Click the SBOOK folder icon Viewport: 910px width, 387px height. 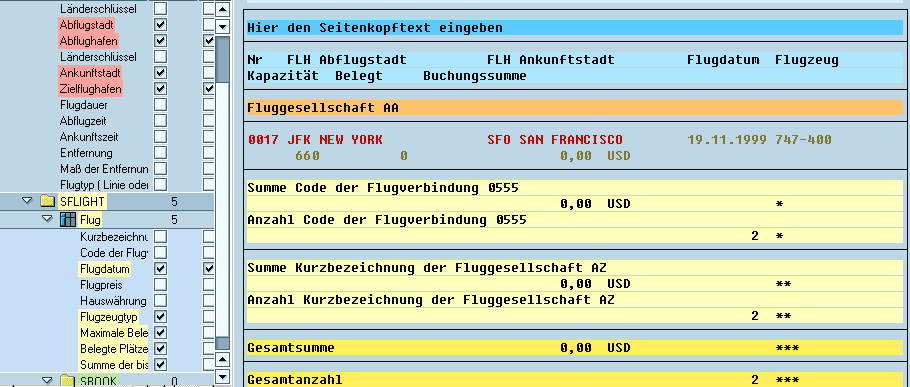68,381
